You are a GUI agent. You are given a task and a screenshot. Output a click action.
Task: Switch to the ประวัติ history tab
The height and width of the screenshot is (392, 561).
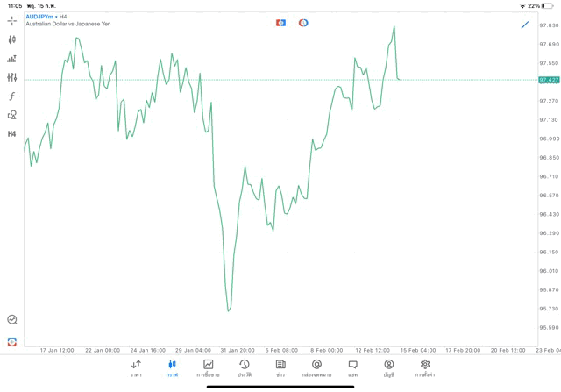pyautogui.click(x=244, y=368)
